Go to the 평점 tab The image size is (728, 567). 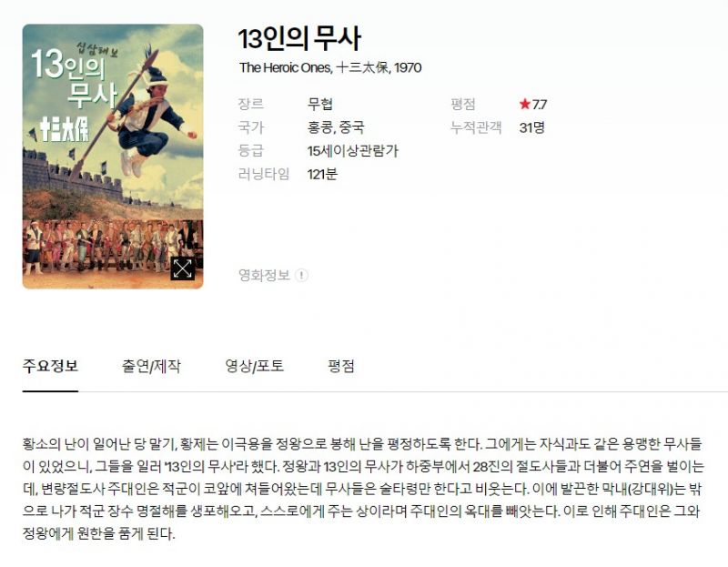[x=341, y=366]
